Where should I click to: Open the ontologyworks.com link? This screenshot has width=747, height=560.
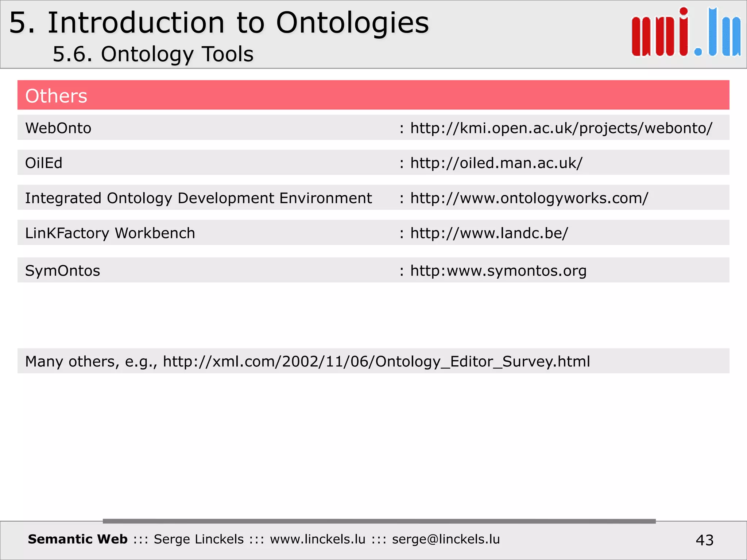[529, 198]
